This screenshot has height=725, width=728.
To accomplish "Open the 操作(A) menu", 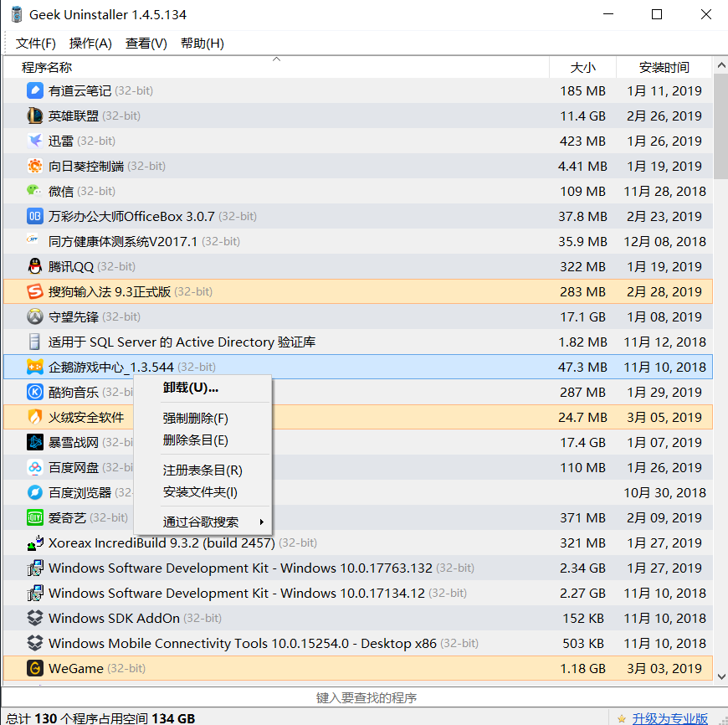I will coord(90,44).
